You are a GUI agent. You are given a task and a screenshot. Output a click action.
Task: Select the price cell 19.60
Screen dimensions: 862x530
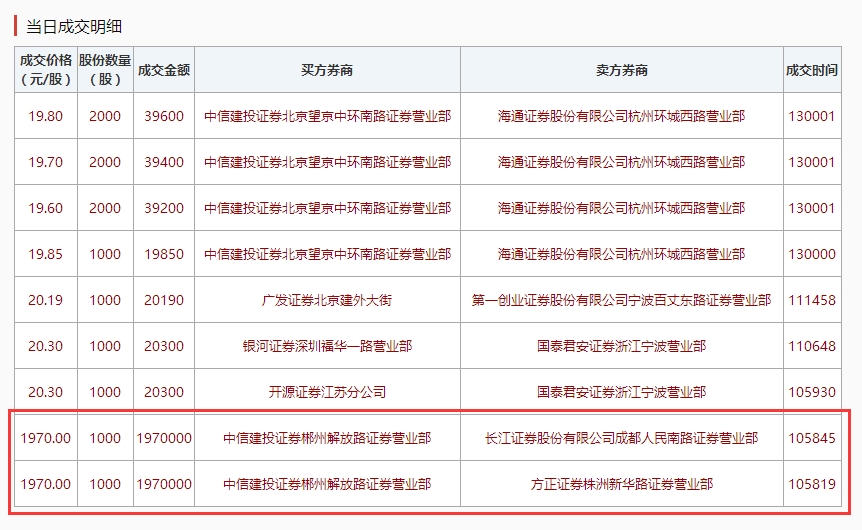pyautogui.click(x=46, y=208)
